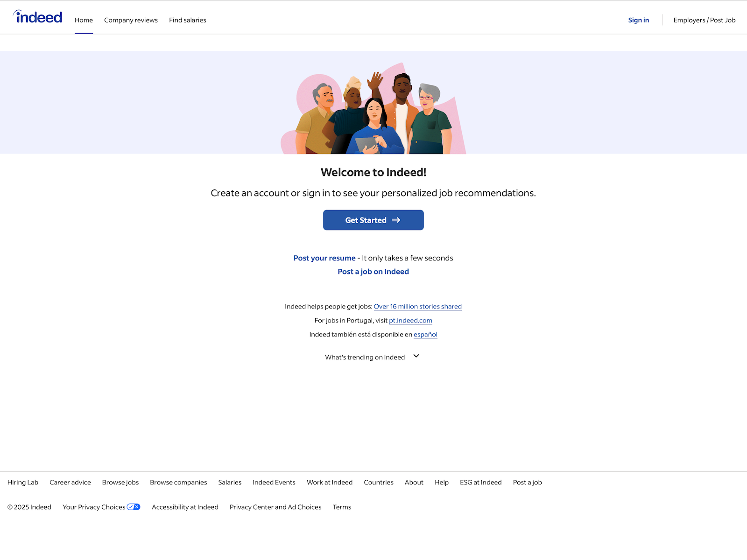Click Browse companies in footer
Viewport: 747px width, 560px height.
[178, 483]
